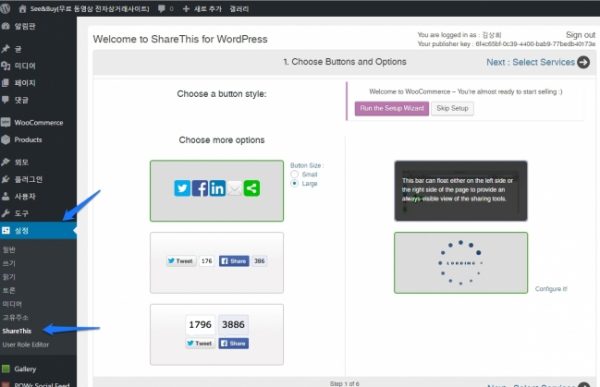
Task: Click the Configure it link
Action: coord(551,289)
